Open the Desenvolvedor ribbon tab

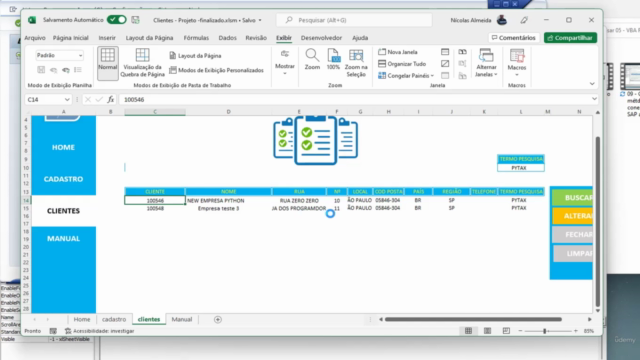(x=321, y=38)
